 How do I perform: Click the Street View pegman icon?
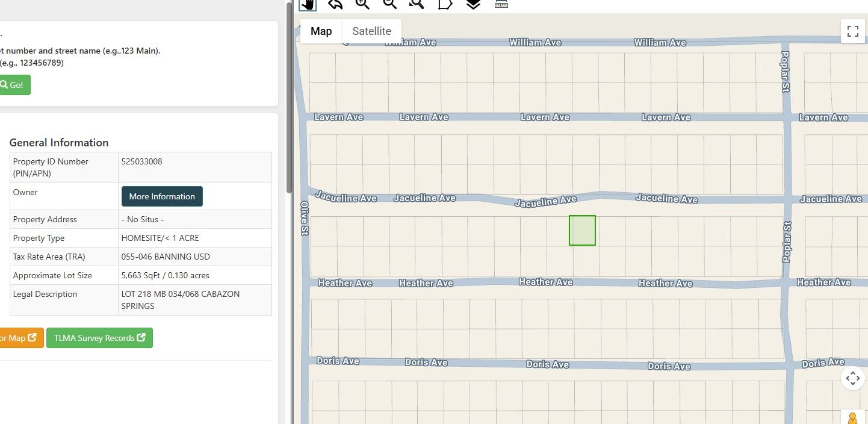click(x=852, y=417)
